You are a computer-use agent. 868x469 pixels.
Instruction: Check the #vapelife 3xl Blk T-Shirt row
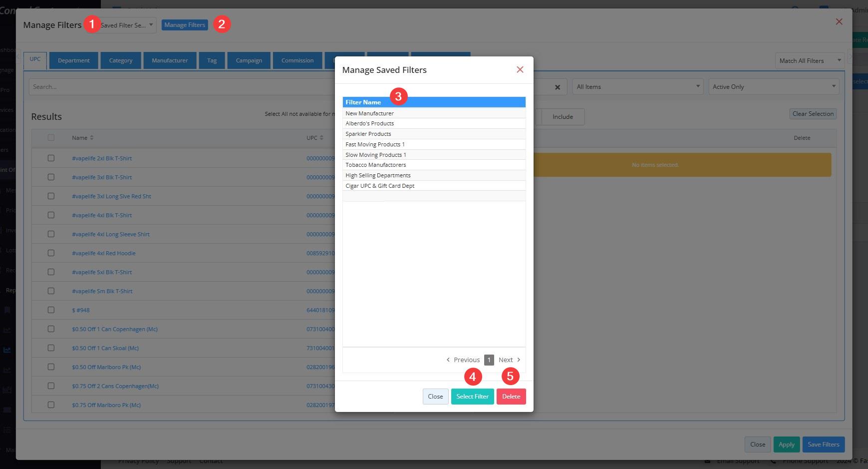coord(51,177)
